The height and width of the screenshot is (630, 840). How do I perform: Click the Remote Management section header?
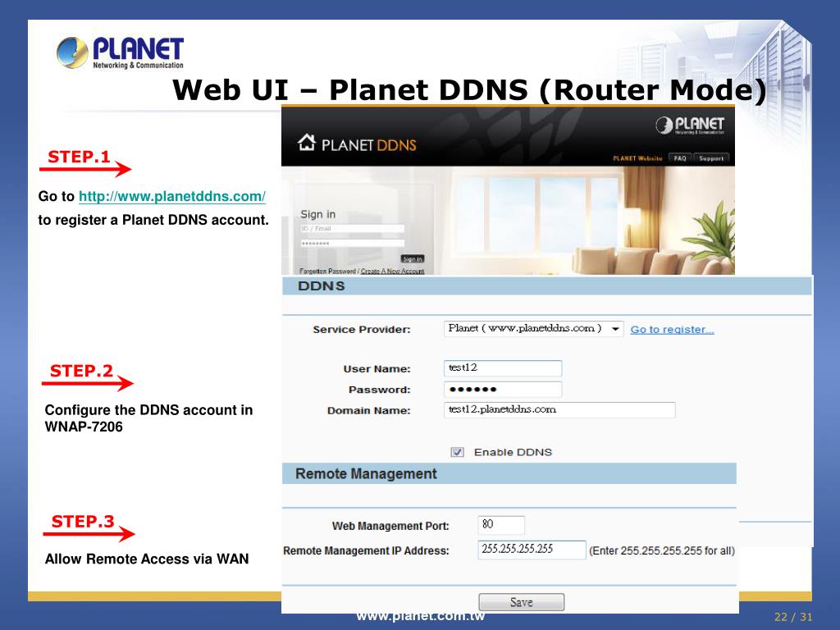pyautogui.click(x=509, y=473)
